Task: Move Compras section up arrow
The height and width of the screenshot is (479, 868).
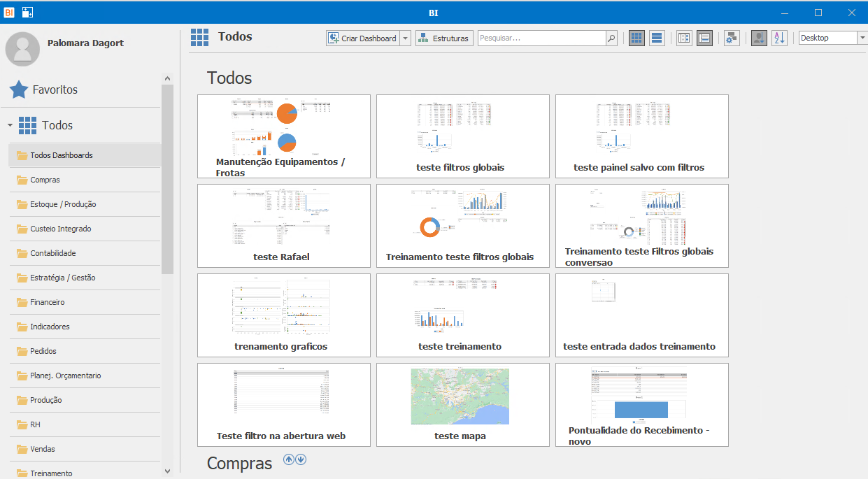Action: 288,459
